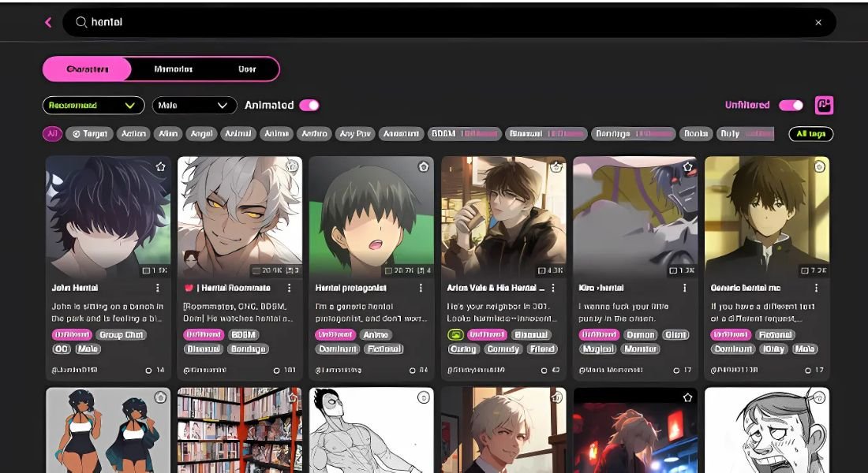Filter by the Action tag chip
The image size is (868, 473).
[x=133, y=134]
